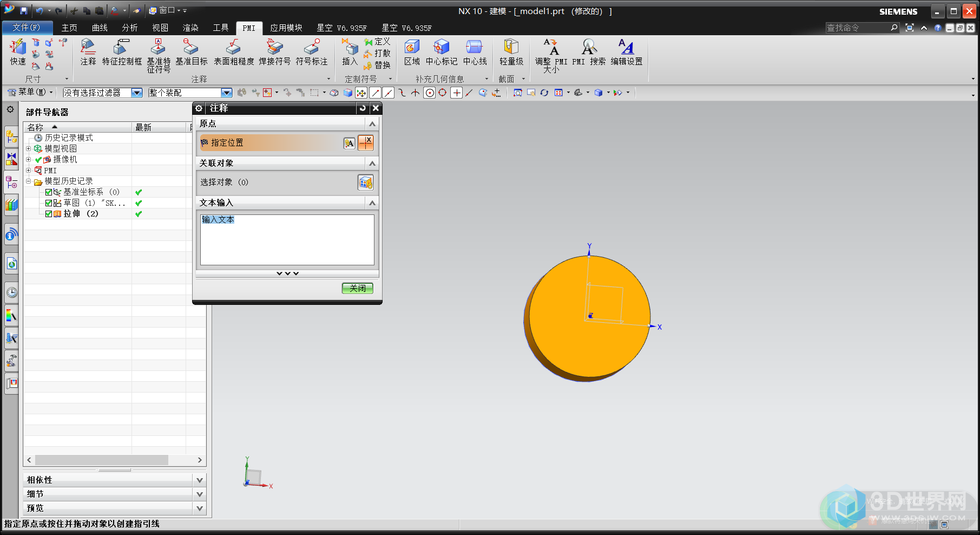Click 最新 column header
980x535 pixels.
pos(159,127)
